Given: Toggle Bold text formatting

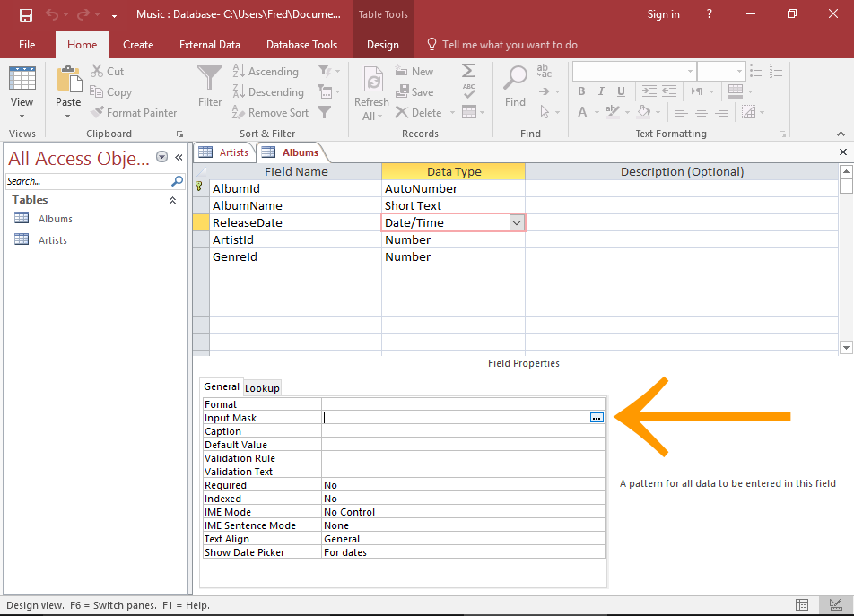Looking at the screenshot, I should click(x=580, y=91).
